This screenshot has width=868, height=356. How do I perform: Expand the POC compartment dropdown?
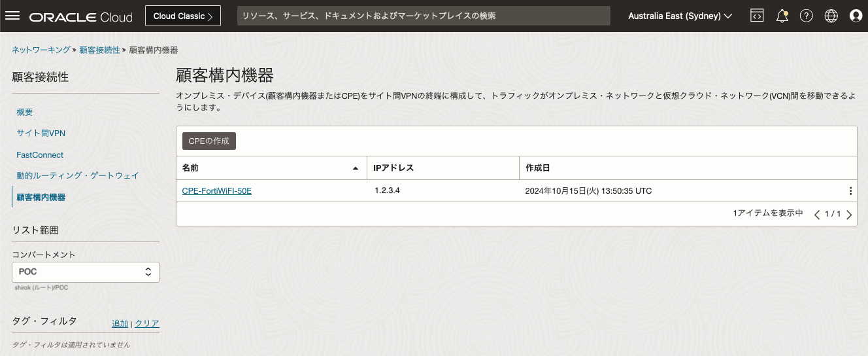[86, 272]
